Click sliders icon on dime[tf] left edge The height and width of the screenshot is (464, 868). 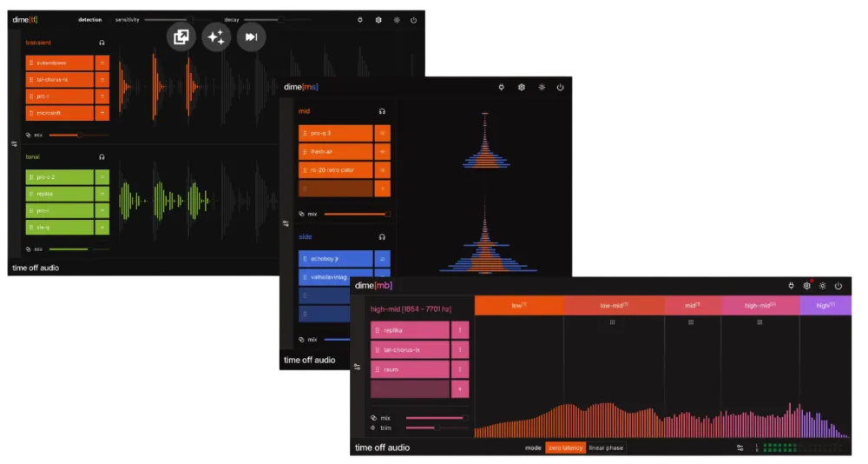[14, 144]
